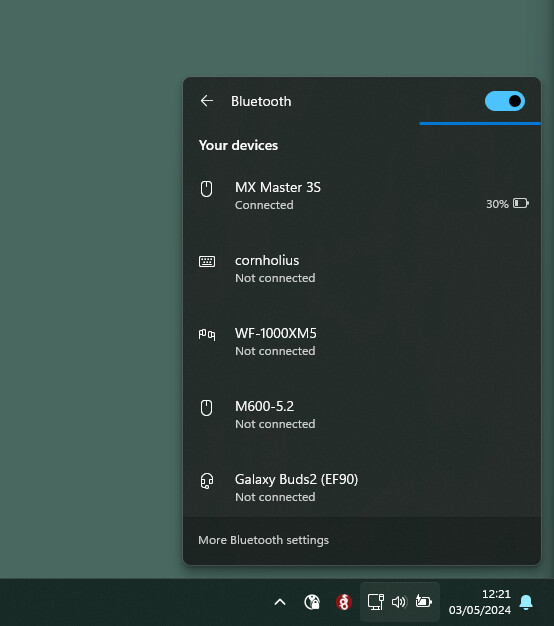
Task: Connect to M600-5.2 device
Action: click(x=362, y=415)
